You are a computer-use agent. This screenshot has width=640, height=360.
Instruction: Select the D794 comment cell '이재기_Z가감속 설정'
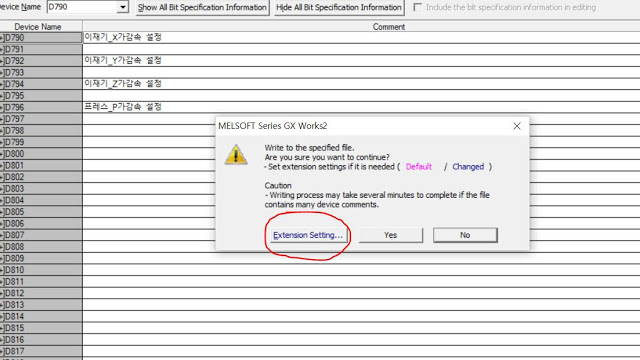(361, 84)
